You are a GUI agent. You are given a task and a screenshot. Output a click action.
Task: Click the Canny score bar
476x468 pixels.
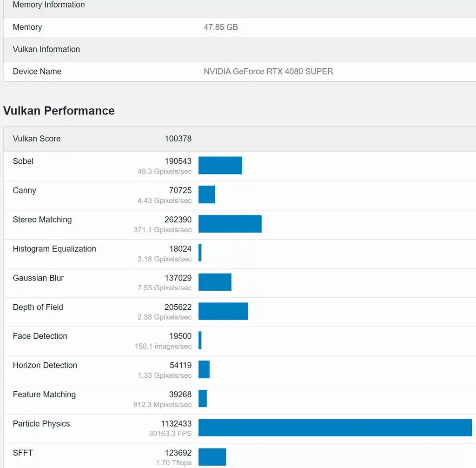[x=207, y=194]
